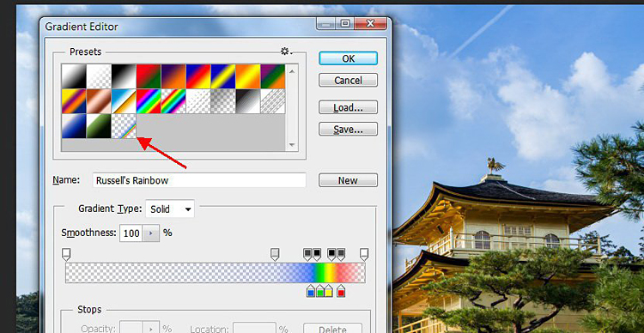Close the Gradient Editor window
Viewport: 644px width, 333px height.
(x=370, y=23)
